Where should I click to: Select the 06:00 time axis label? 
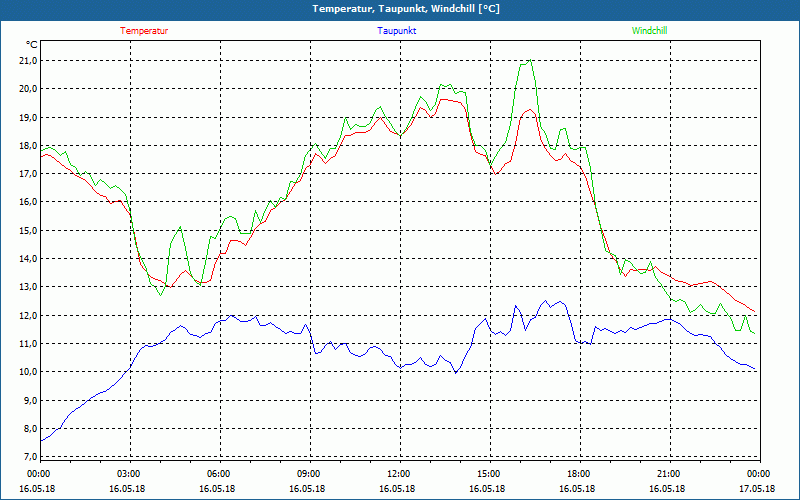219,474
